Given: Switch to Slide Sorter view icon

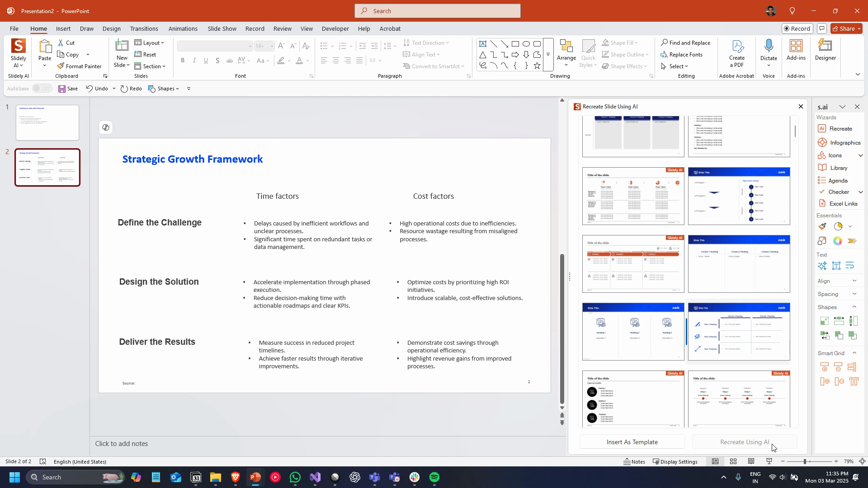Looking at the screenshot, I should 733,461.
